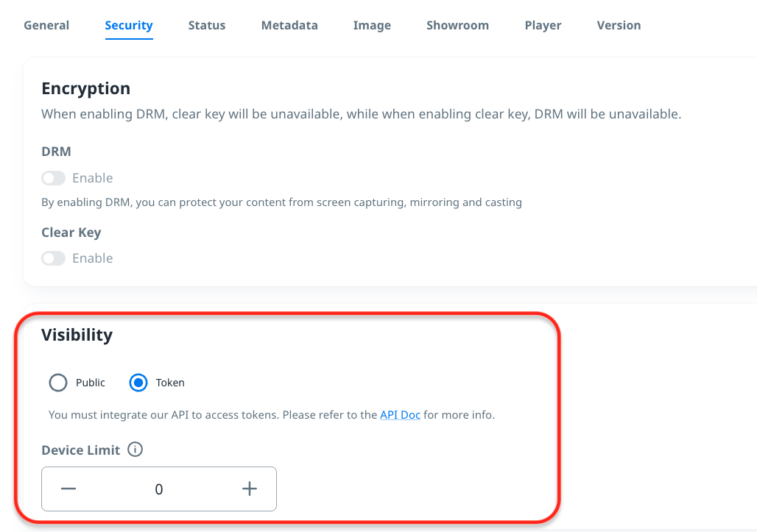Open the Metadata tab
757x532 pixels.
click(289, 25)
